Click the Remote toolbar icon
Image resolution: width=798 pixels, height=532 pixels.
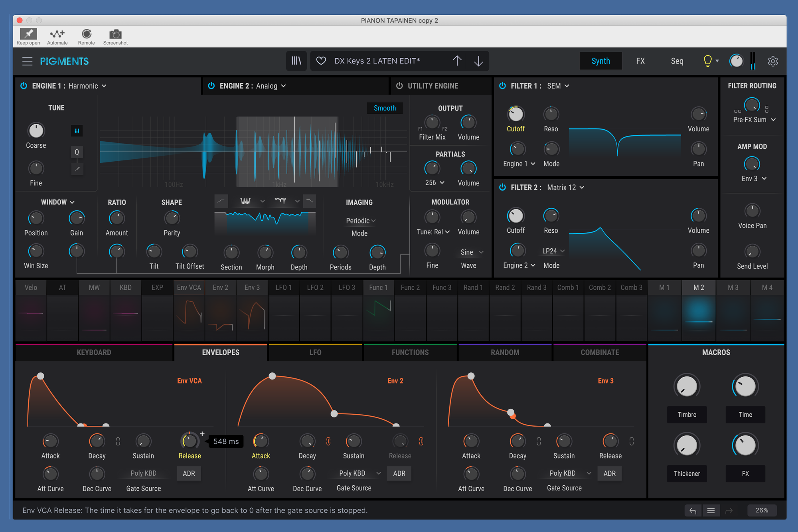[x=86, y=37]
